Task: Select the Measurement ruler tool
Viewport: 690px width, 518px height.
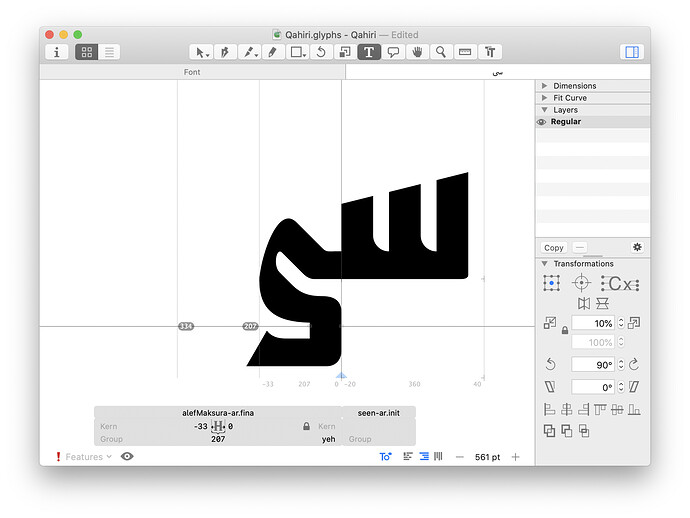Action: tap(465, 52)
